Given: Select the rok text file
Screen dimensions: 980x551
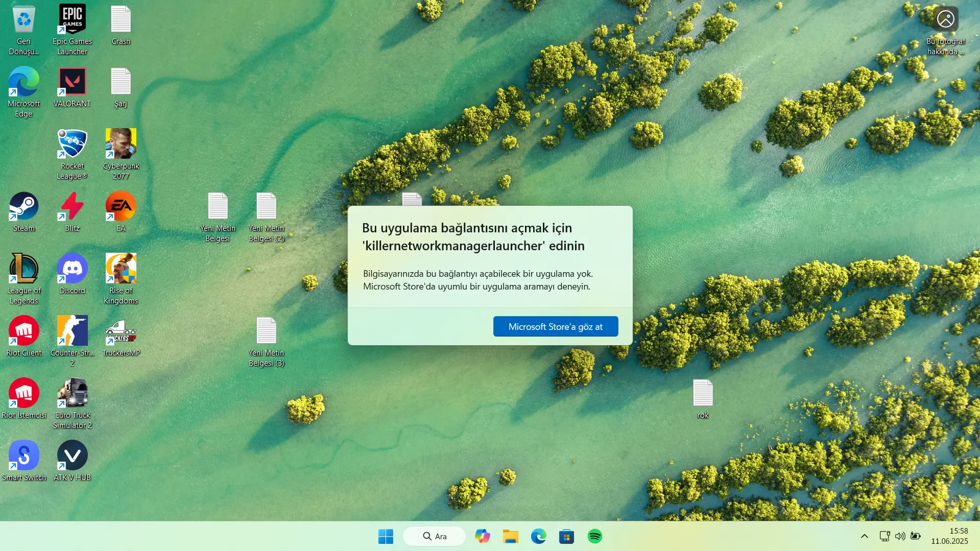Looking at the screenshot, I should tap(703, 399).
